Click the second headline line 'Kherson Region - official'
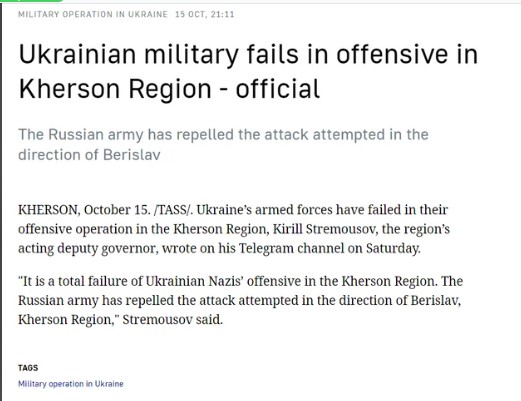521x401 pixels. pos(169,89)
